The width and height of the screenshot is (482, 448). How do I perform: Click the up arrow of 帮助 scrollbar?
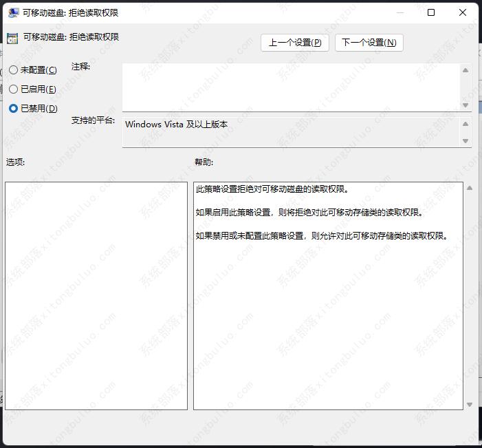click(470, 188)
